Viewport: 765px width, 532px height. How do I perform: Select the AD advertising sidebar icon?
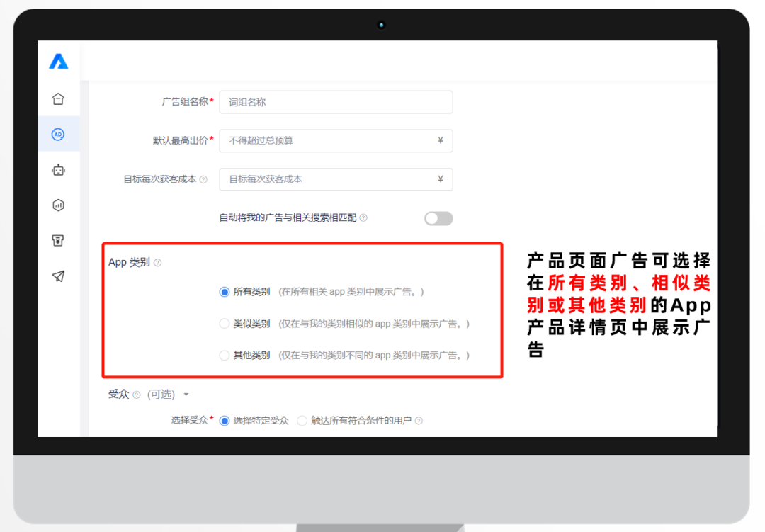pos(58,134)
